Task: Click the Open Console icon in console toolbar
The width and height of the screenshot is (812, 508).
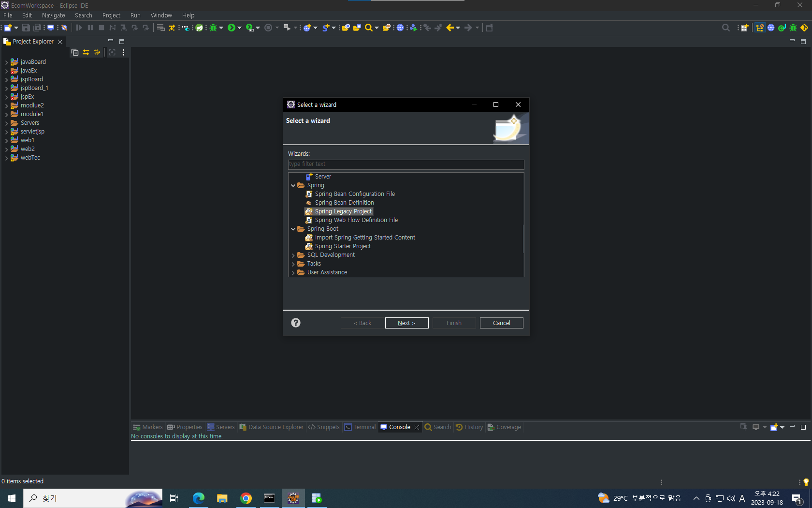Action: (x=774, y=427)
